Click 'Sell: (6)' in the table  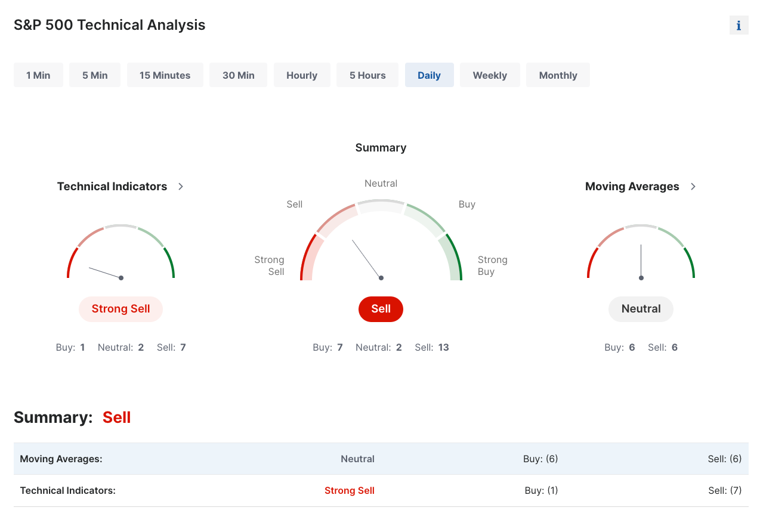tap(725, 459)
